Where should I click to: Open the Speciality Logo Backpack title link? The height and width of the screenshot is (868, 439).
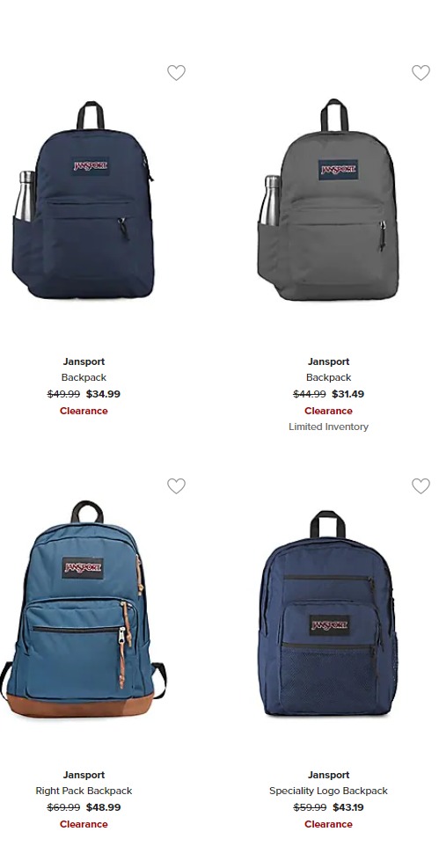[328, 791]
